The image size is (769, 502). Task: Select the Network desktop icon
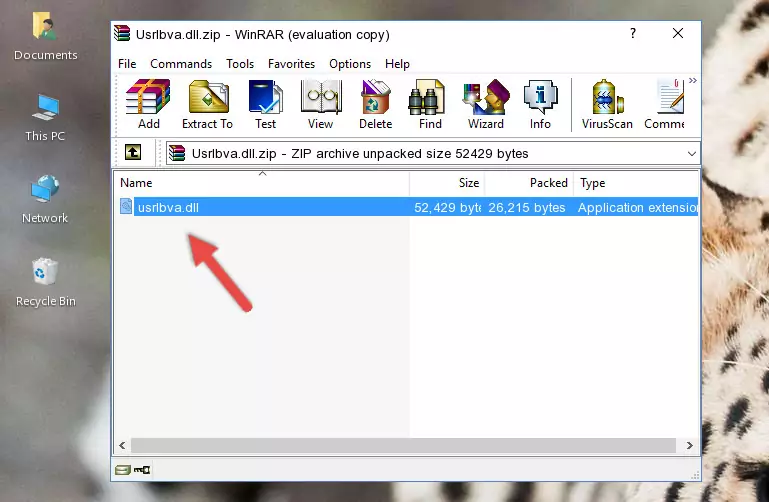45,200
